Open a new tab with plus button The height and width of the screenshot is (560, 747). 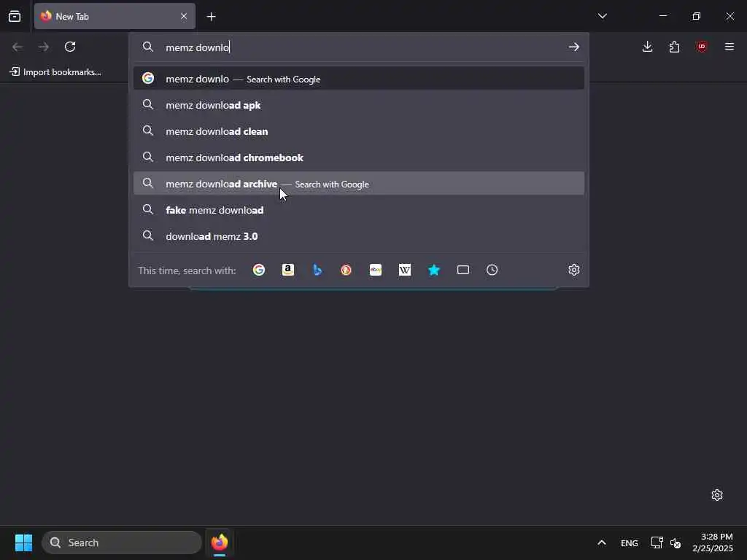tap(211, 17)
